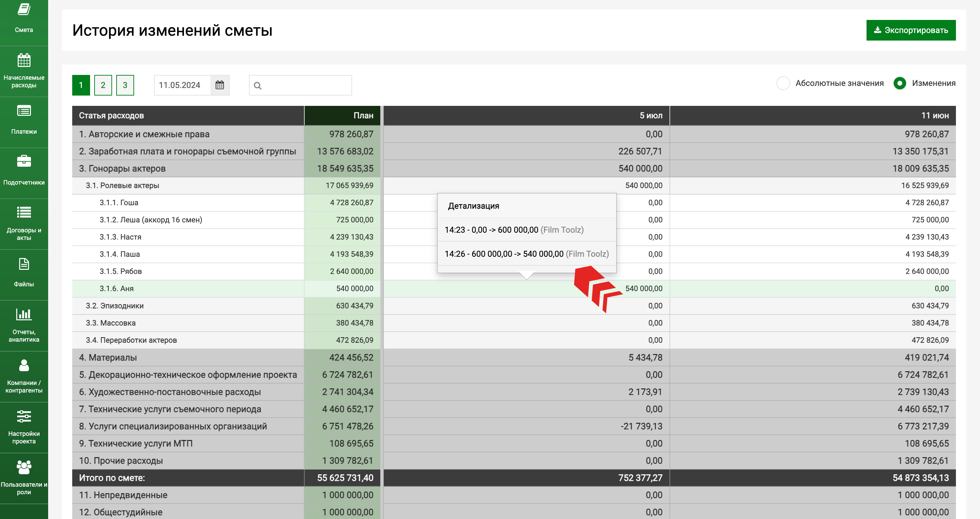
Task: Click the Детализация popup title
Action: [473, 206]
